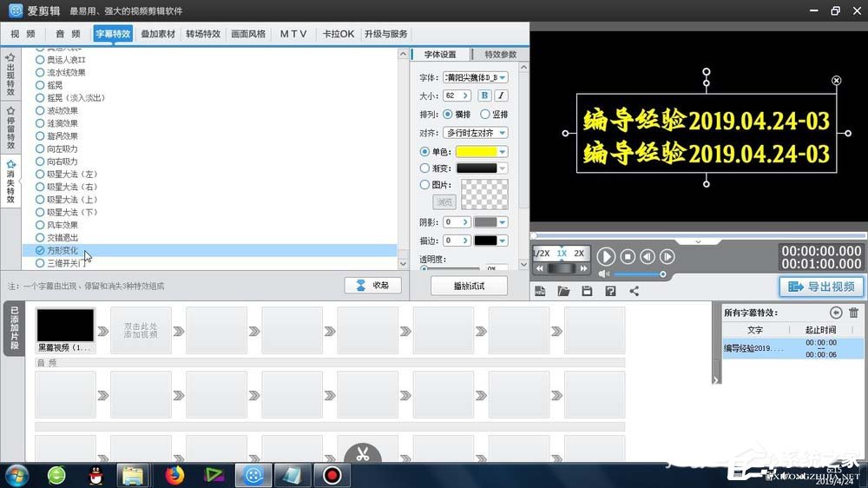Click the 导出视频 export button

pos(821,287)
